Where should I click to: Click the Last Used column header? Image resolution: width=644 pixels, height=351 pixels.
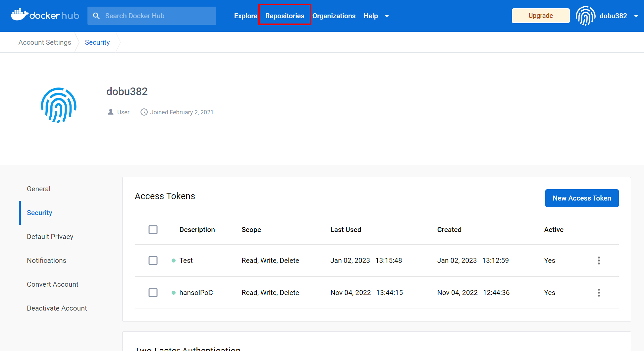(x=346, y=230)
